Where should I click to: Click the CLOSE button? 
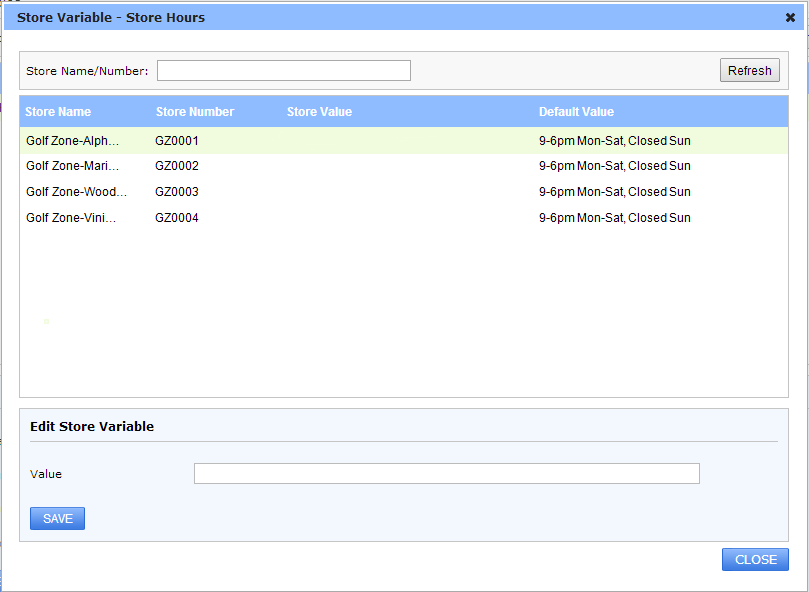tap(755, 559)
